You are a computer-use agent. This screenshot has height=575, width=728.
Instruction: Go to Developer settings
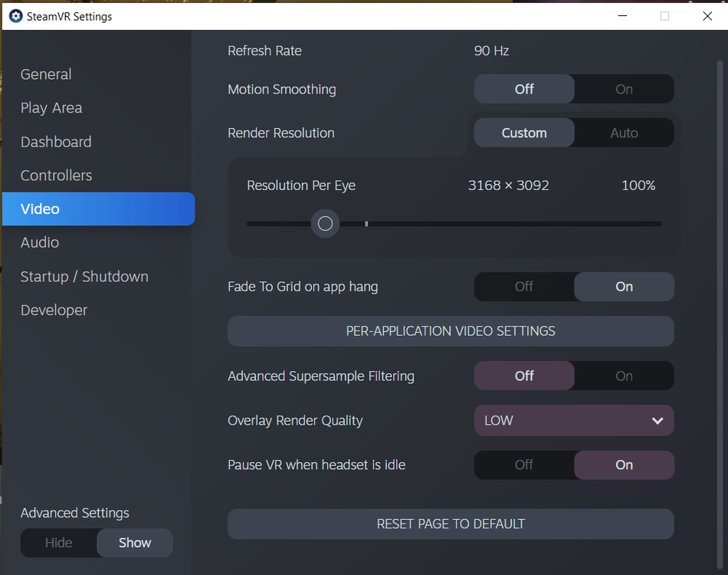pyautogui.click(x=54, y=310)
